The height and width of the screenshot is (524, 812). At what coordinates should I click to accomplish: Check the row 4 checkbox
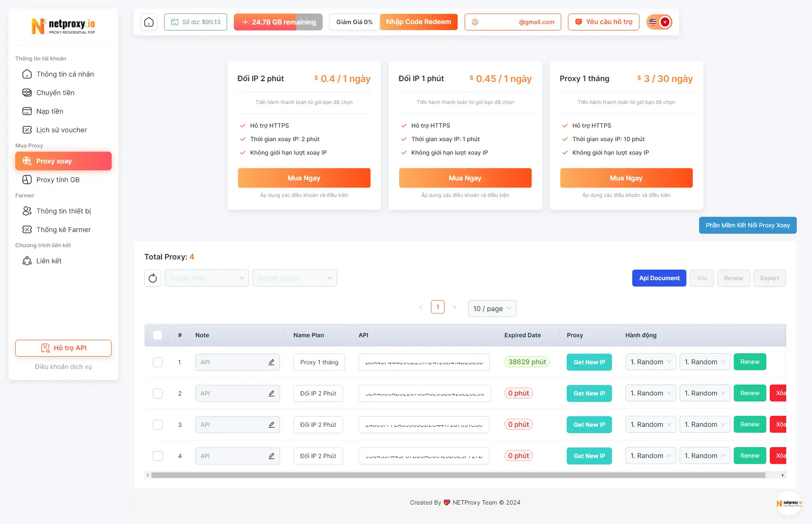158,456
